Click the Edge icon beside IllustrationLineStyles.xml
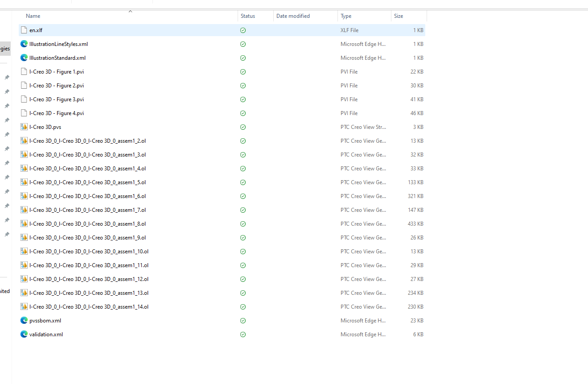The image size is (588, 384). 24,44
